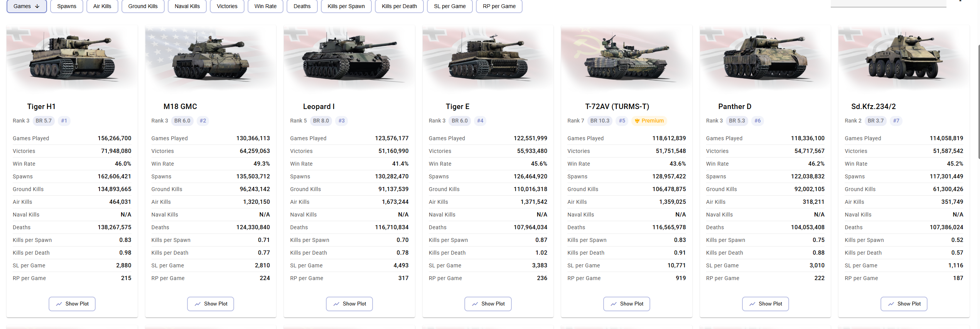Sort vehicles by Spawns
The height and width of the screenshot is (329, 980).
[67, 6]
